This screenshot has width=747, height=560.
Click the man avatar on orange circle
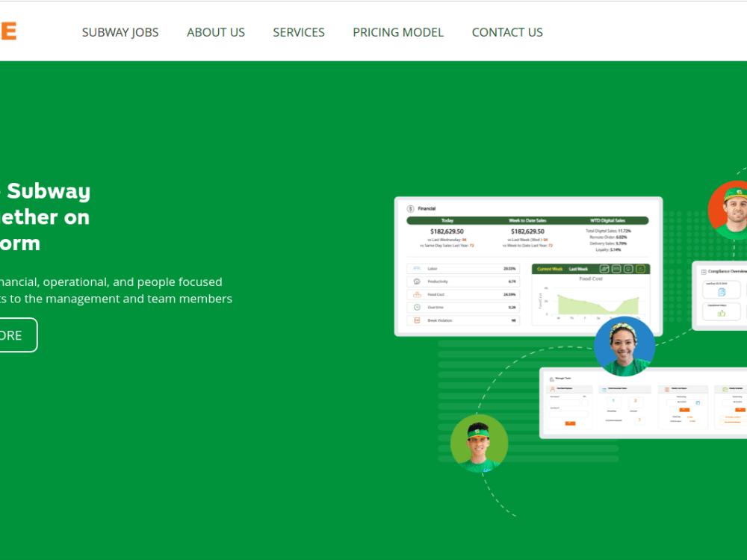click(x=728, y=210)
